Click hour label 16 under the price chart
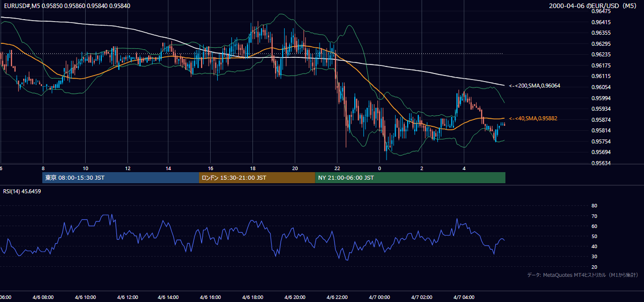Viewport: 644px width, 302px height. point(211,168)
